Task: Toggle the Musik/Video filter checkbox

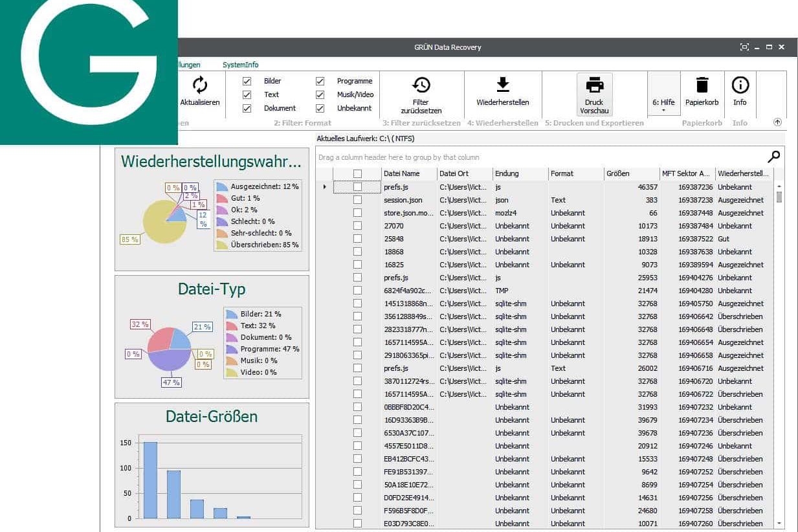Action: point(320,94)
